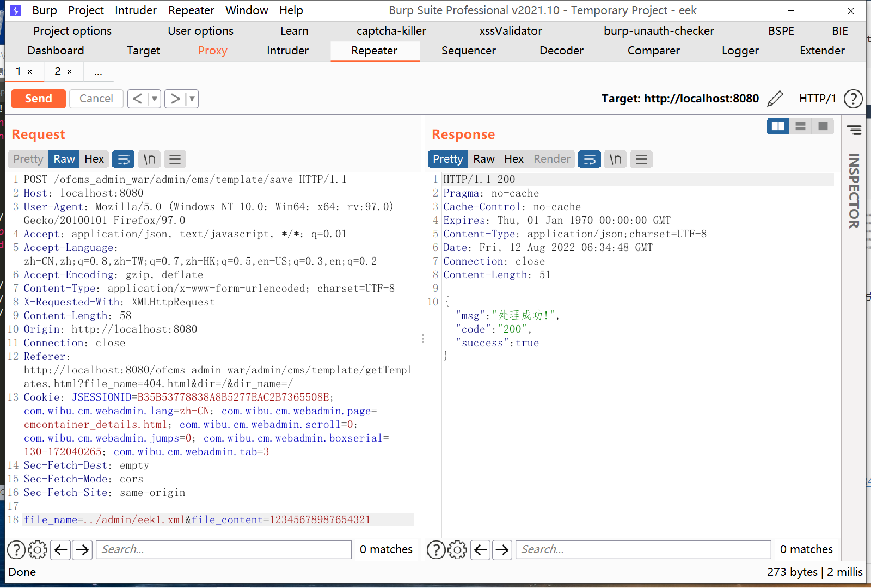
Task: Close Repeater tab 1
Action: 30,72
